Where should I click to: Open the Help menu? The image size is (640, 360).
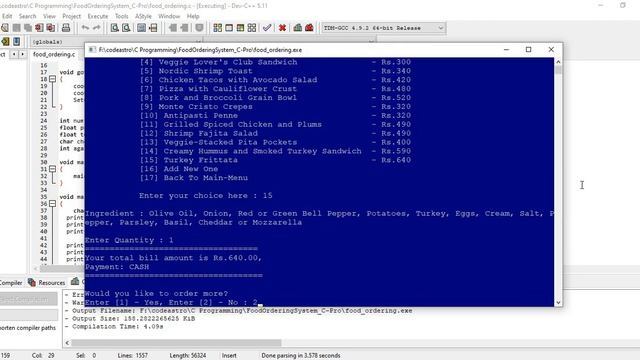tap(193, 16)
